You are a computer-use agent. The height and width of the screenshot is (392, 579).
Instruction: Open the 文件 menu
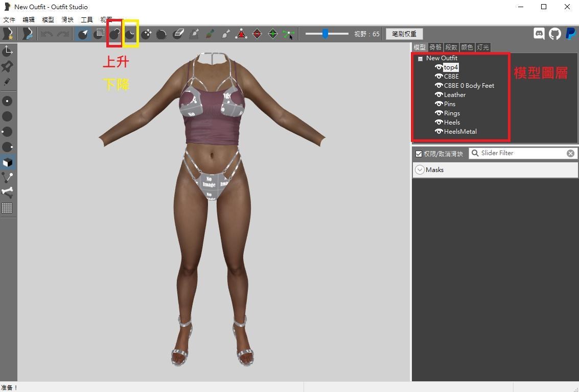(x=9, y=19)
